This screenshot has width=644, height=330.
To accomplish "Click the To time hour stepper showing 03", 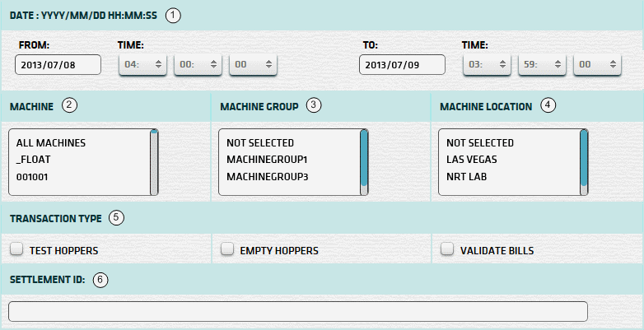I will pyautogui.click(x=488, y=65).
